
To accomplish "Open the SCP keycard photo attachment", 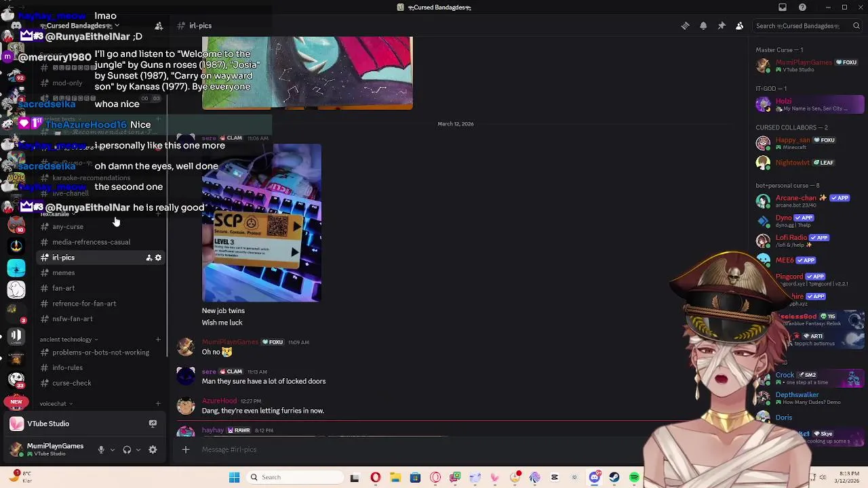I will [262, 222].
